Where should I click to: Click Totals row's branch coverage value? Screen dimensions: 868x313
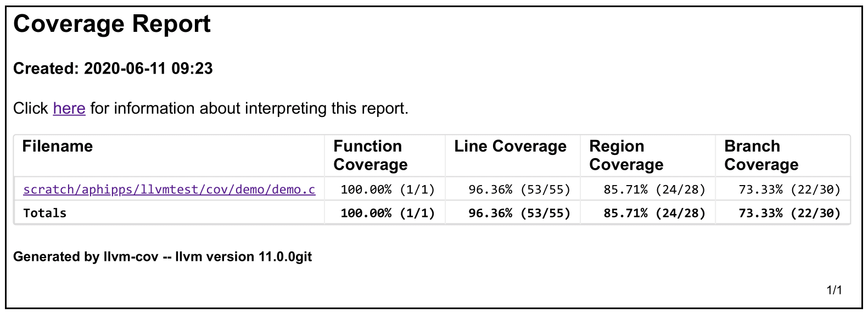coord(789,213)
